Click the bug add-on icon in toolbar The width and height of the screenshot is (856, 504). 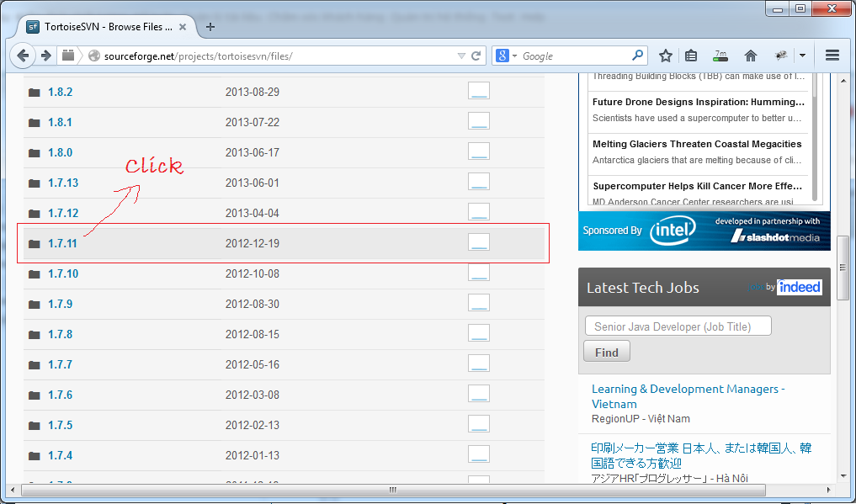pyautogui.click(x=780, y=56)
